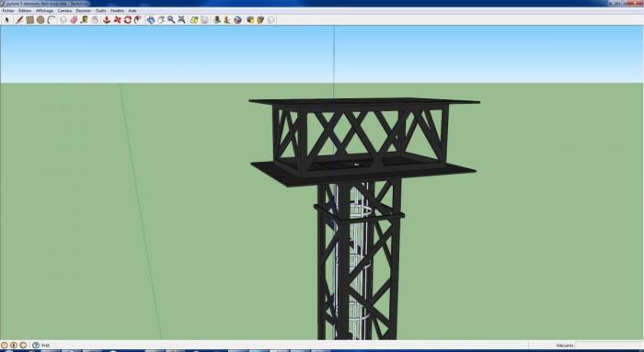
Task: Open the Photo Textures tool
Action: tap(227, 19)
